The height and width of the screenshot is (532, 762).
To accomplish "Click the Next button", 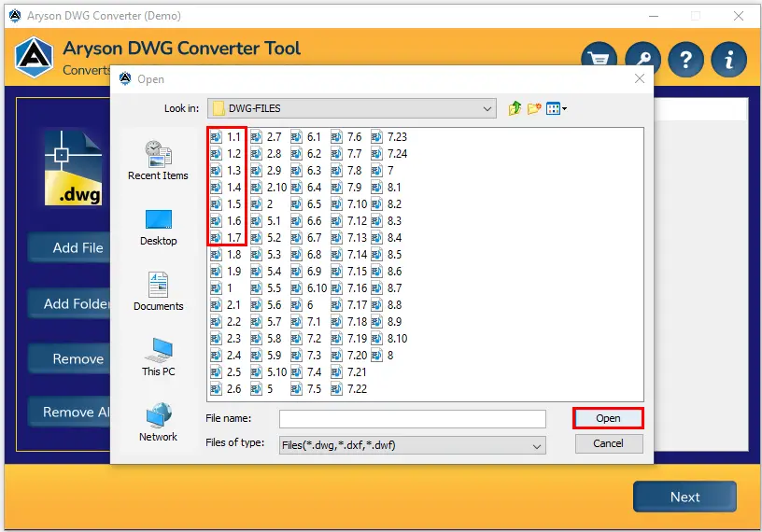I will [684, 497].
